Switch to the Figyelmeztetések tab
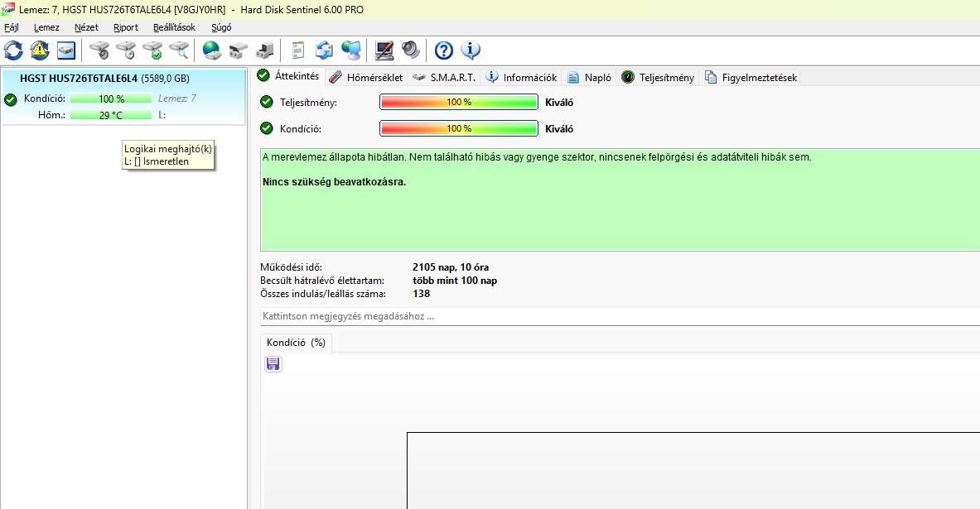 point(751,78)
